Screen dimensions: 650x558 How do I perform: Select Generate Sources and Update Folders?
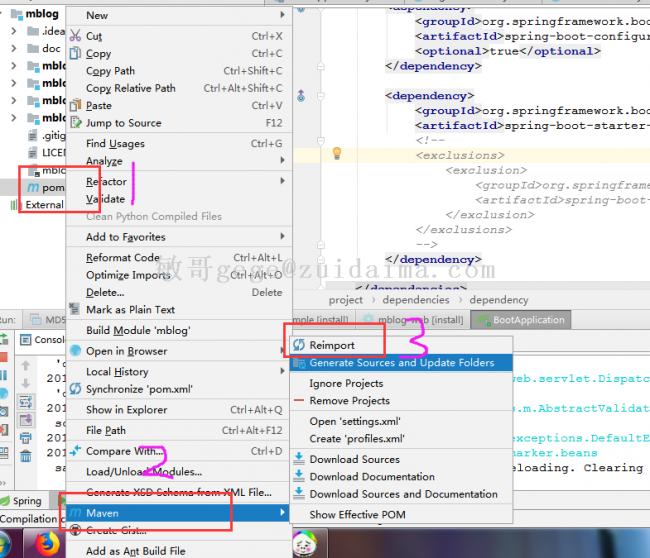(402, 362)
